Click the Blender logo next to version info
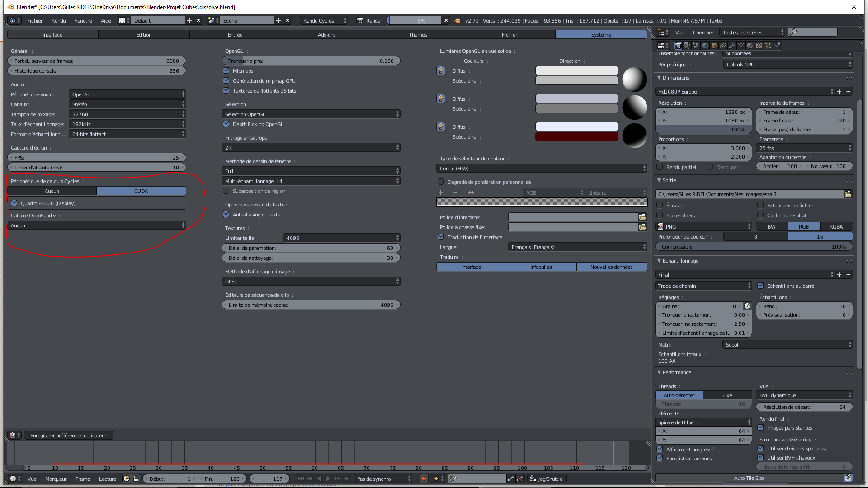 (x=457, y=20)
